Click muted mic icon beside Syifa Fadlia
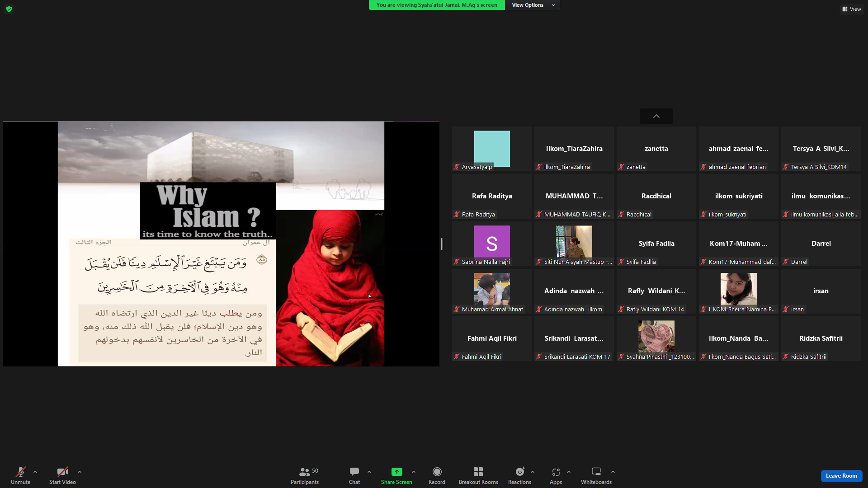Viewport: 868px width, 488px height. pyautogui.click(x=621, y=262)
